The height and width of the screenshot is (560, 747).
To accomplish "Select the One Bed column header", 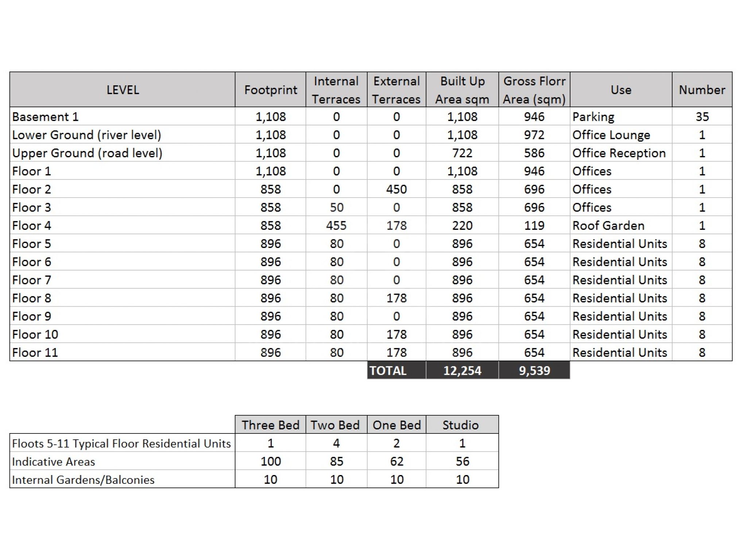I will tap(396, 425).
